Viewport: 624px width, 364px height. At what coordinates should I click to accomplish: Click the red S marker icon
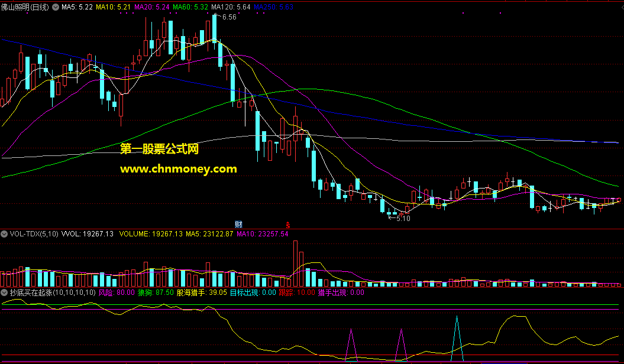click(287, 225)
